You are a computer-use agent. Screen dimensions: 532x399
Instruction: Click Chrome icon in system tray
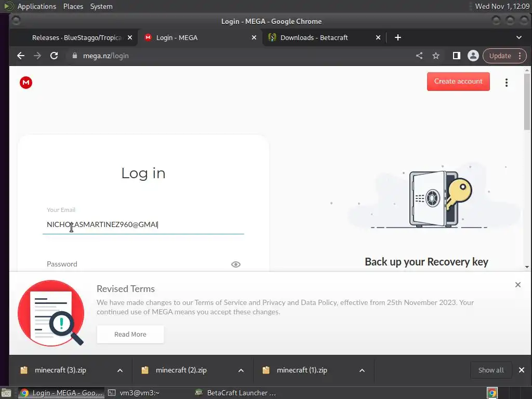pos(492,393)
